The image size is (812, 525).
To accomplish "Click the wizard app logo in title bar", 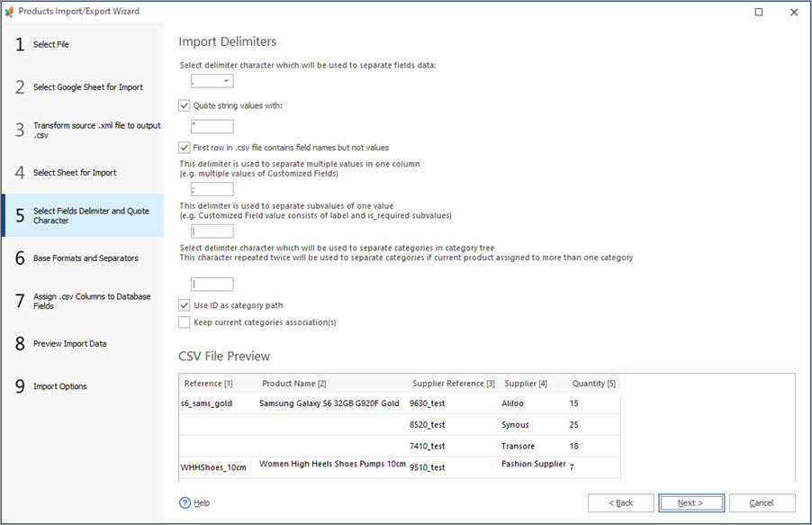I will pyautogui.click(x=9, y=12).
